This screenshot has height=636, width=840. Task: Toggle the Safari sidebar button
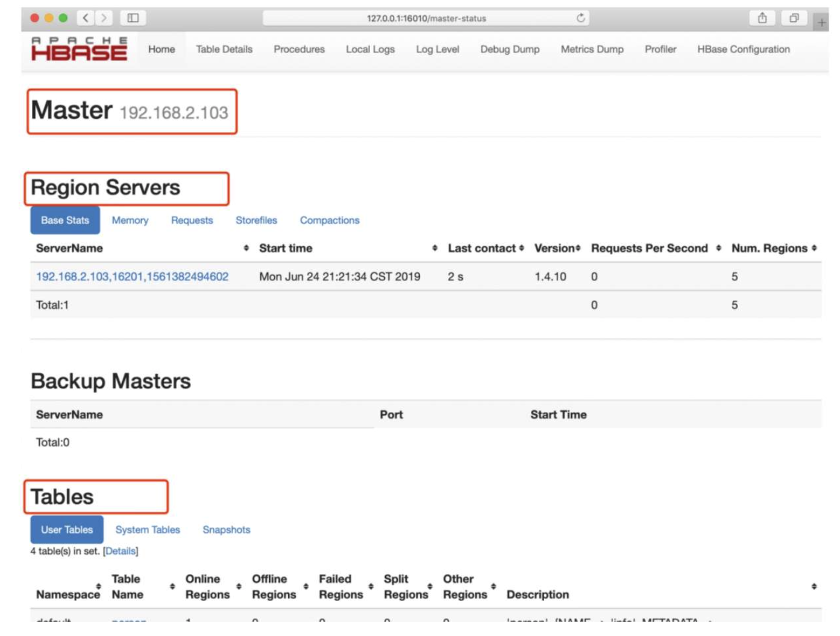(133, 18)
